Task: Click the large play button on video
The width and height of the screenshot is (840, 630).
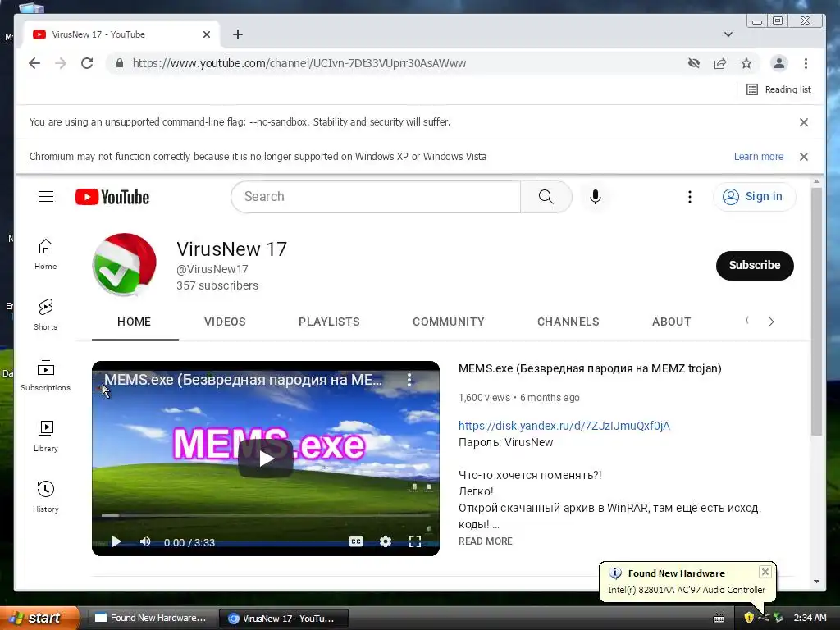Action: point(266,458)
